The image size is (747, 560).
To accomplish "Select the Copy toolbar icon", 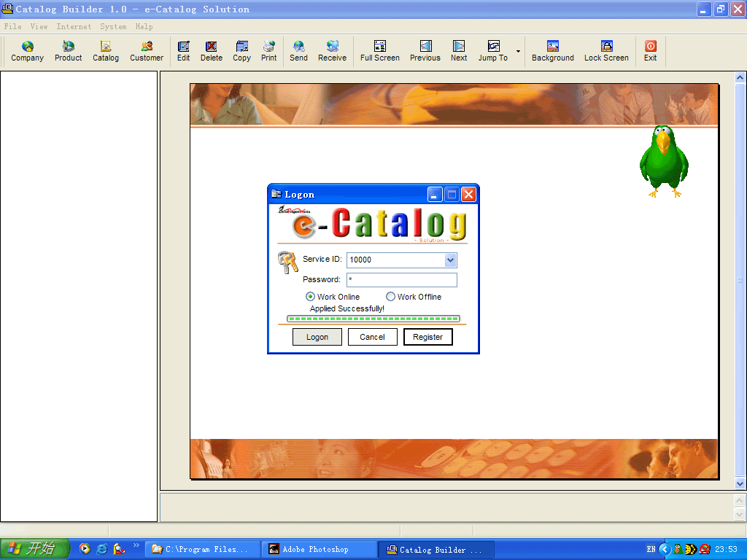I will pyautogui.click(x=241, y=51).
